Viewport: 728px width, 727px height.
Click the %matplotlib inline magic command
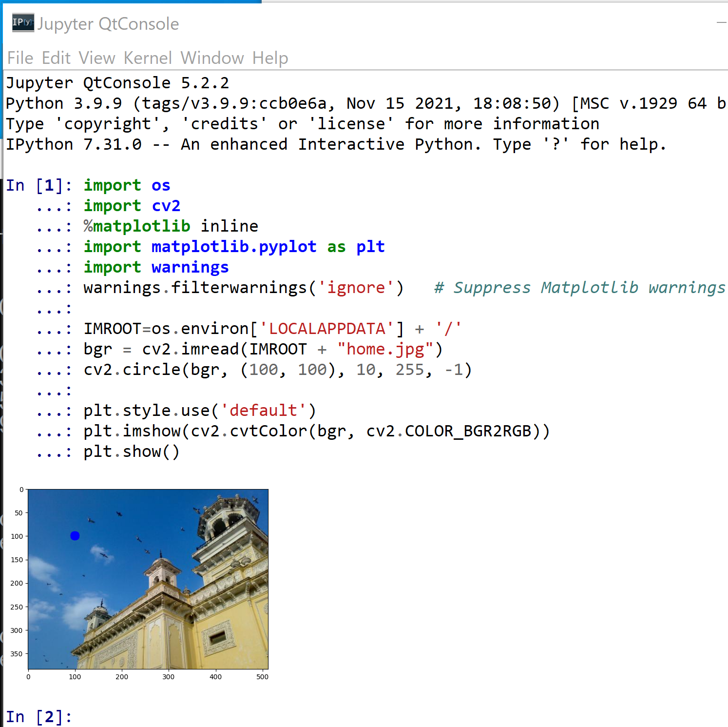click(171, 226)
